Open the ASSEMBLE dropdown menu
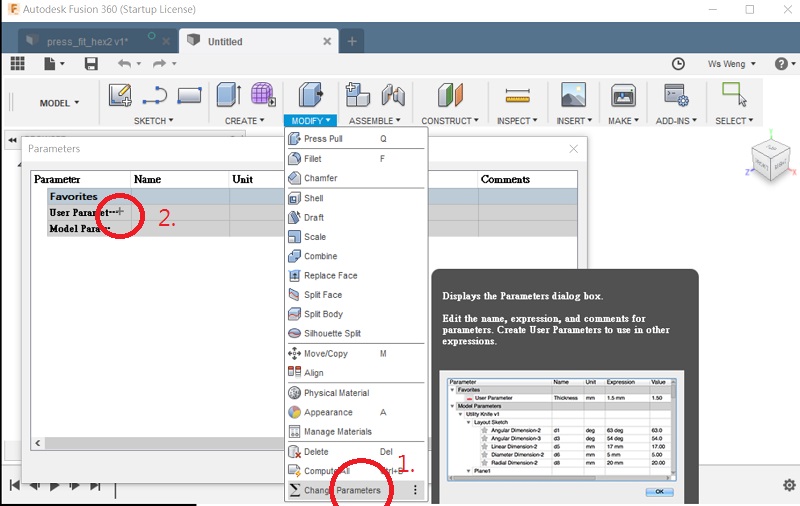800x506 pixels. tap(374, 121)
